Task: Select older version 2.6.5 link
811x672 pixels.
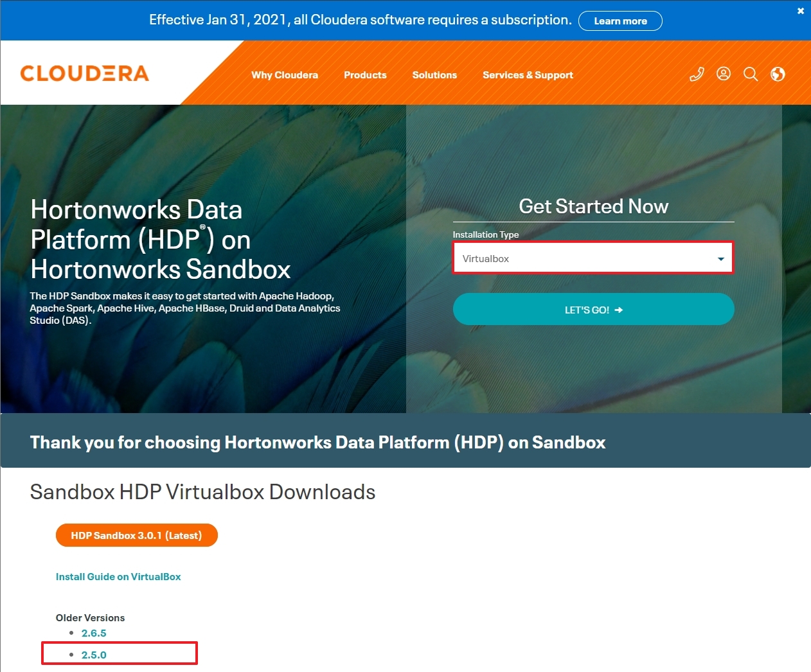Action: coord(94,633)
